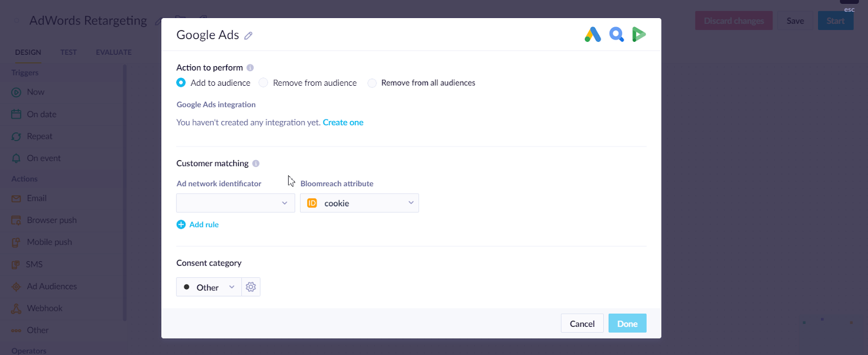Screen dimensions: 868x355
Task: Click the esc close control
Action: pos(850,10)
